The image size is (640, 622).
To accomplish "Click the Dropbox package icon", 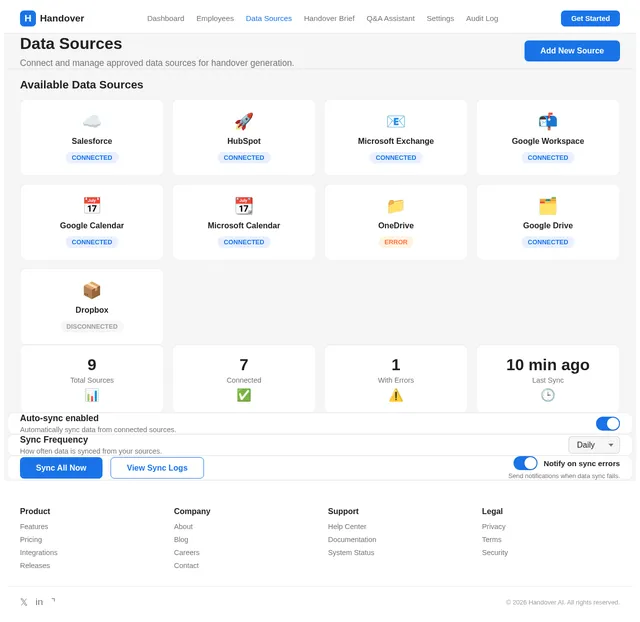I will click(x=92, y=290).
